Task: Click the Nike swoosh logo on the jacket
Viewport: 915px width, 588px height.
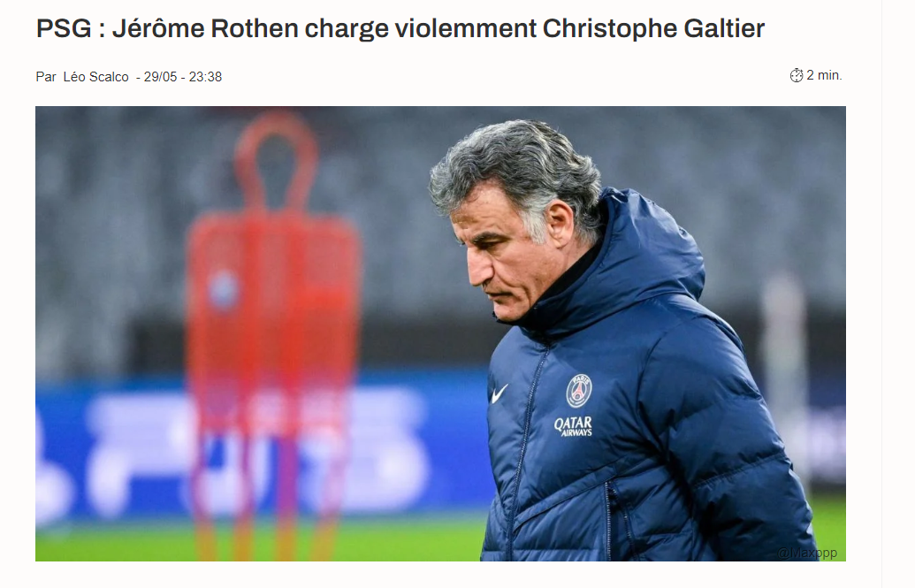Action: [499, 393]
